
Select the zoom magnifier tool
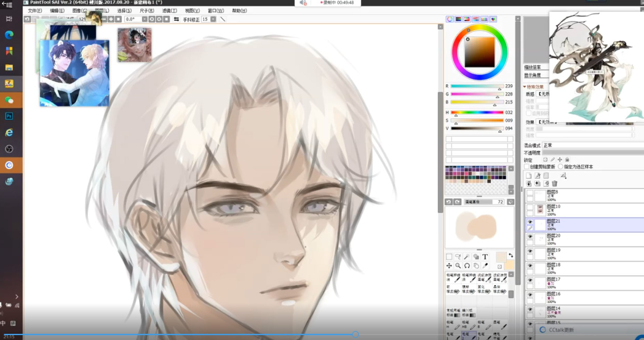tap(458, 266)
